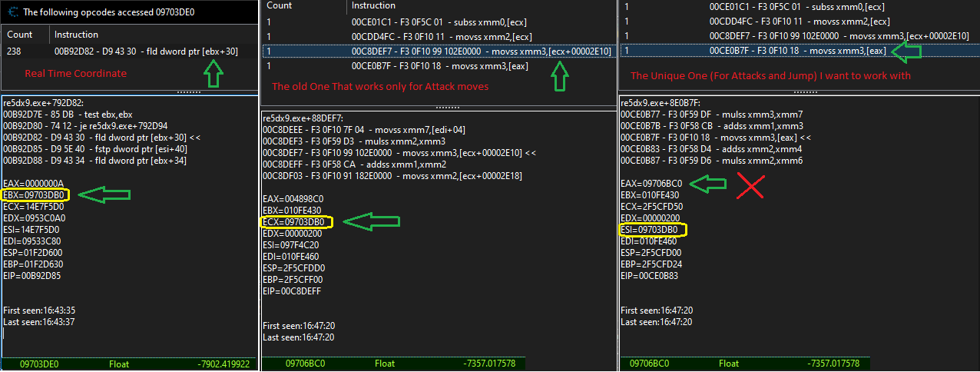Select the highlighted 00CE0B7F movss xmm3,[eax] list row
980x372 pixels.
(x=799, y=51)
